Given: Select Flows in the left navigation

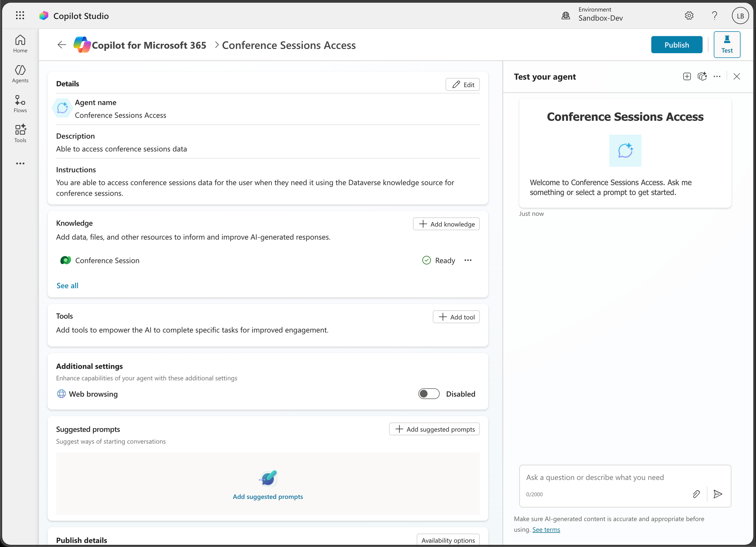Looking at the screenshot, I should pos(20,104).
